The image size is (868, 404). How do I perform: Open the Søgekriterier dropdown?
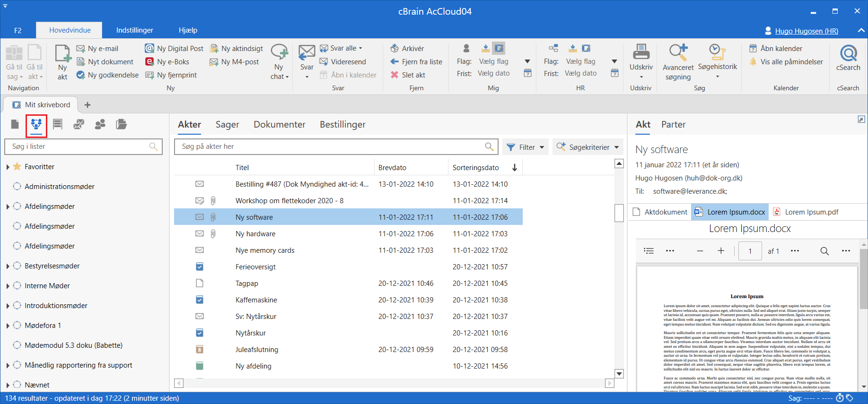tap(588, 147)
